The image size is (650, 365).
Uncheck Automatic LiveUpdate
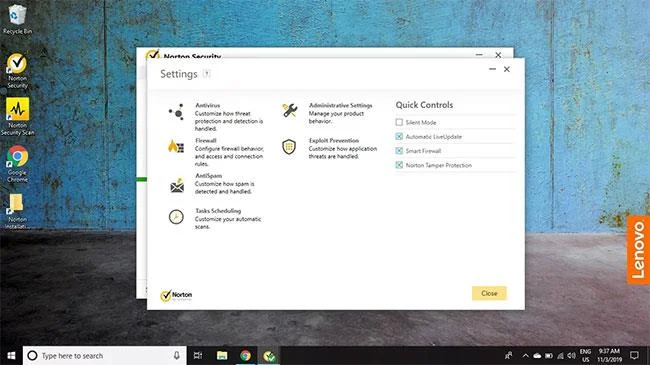click(x=399, y=136)
